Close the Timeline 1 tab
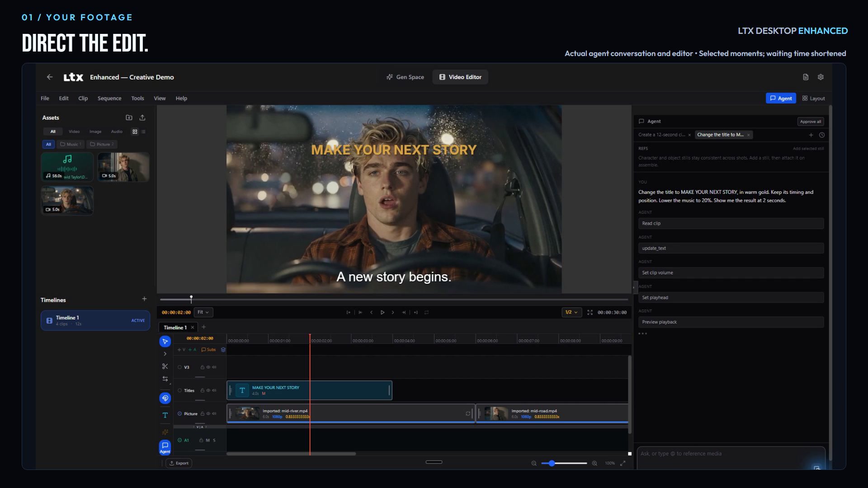Viewport: 868px width, 488px height. pyautogui.click(x=193, y=328)
